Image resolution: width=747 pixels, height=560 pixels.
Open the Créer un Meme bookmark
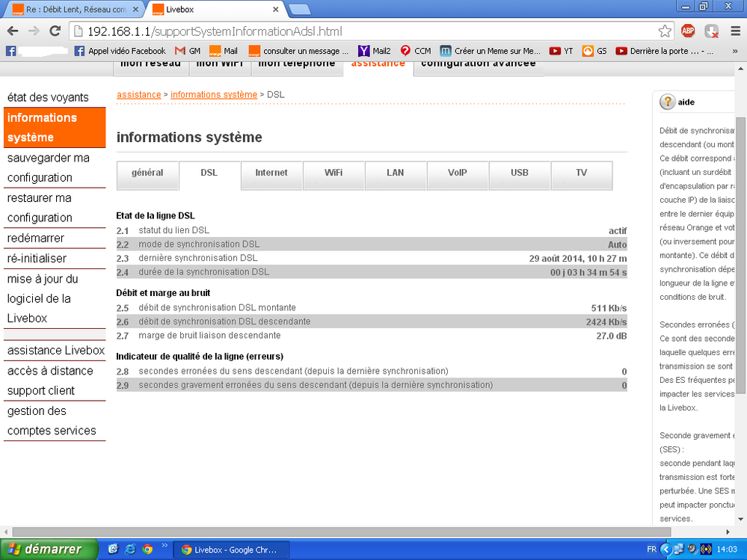coord(491,51)
